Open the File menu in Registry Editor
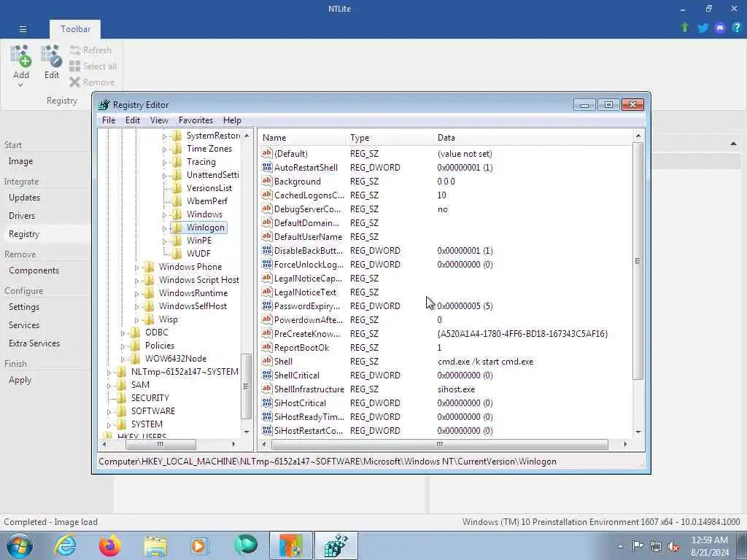This screenshot has width=747, height=560. pyautogui.click(x=109, y=120)
